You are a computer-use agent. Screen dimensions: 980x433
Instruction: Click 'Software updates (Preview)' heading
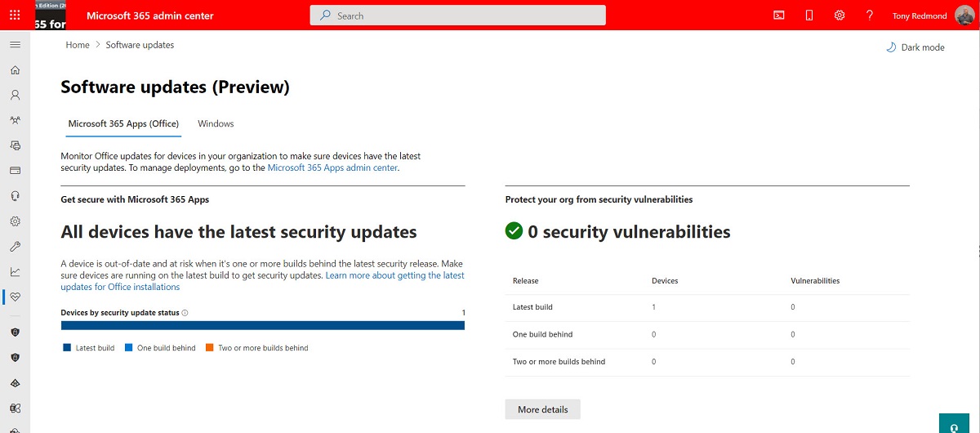pyautogui.click(x=176, y=87)
